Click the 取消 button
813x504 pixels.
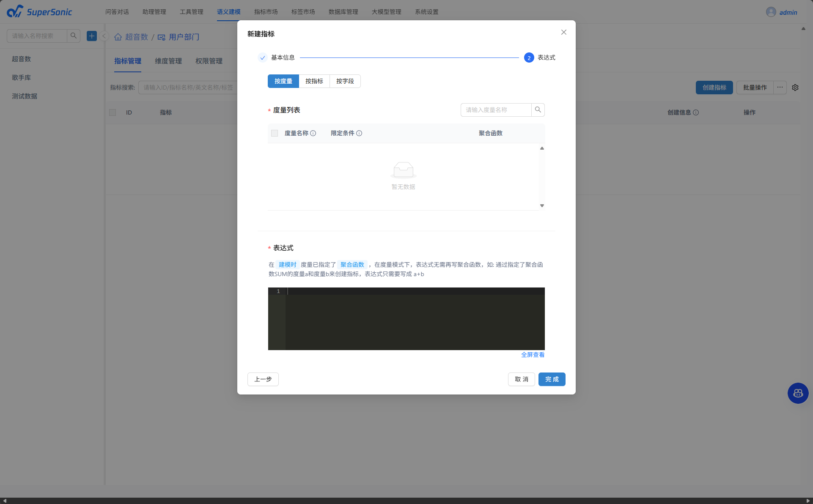[522, 379]
